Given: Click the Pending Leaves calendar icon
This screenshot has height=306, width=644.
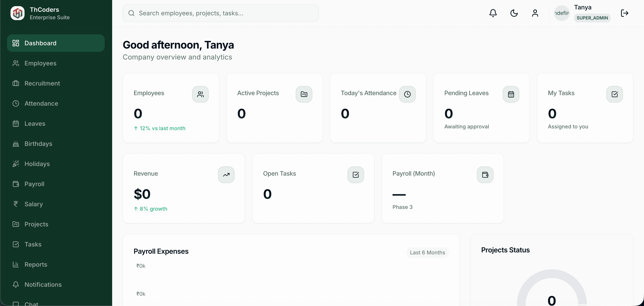Looking at the screenshot, I should (511, 94).
